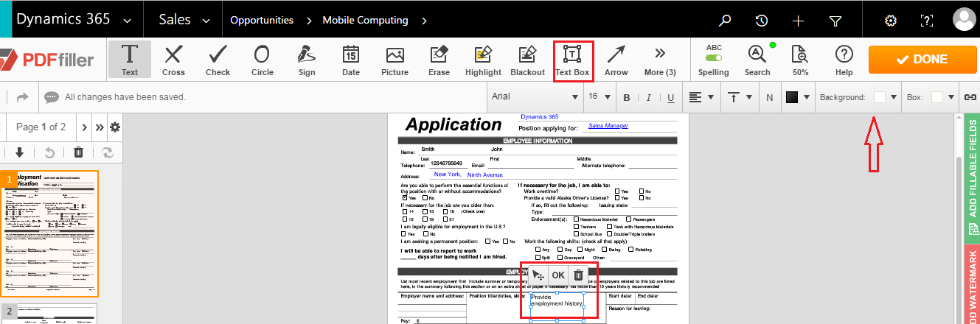The image size is (980, 324).
Task: Open the Box color swatch
Action: 936,97
